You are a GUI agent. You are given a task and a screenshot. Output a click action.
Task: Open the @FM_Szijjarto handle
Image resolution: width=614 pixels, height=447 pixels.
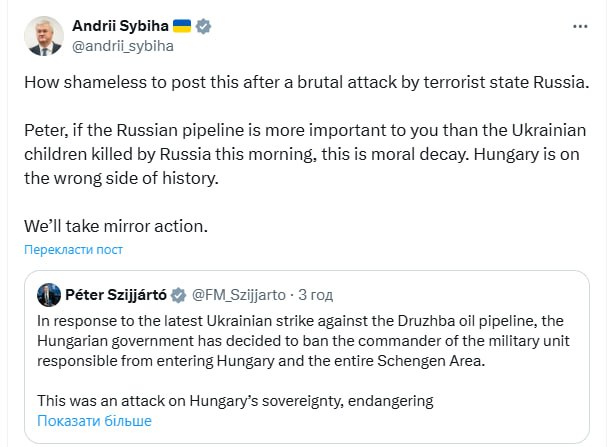click(x=238, y=295)
